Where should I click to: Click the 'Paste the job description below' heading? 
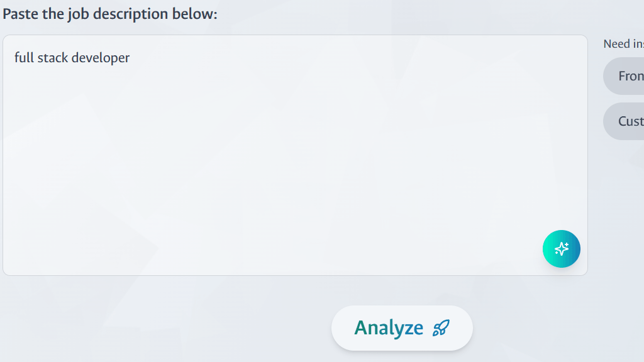pyautogui.click(x=110, y=13)
